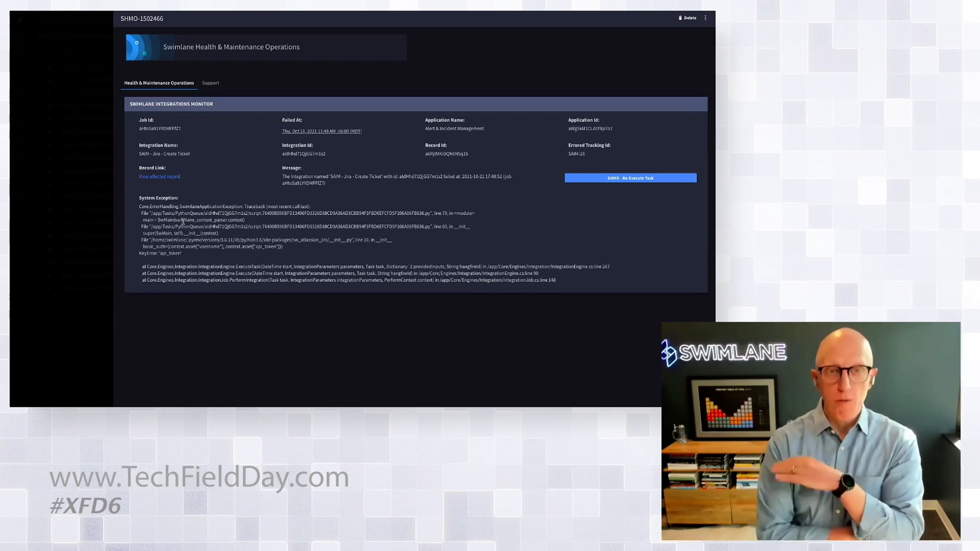Click the neon Swimlane logo in webcam
980x551 pixels.
coord(724,353)
